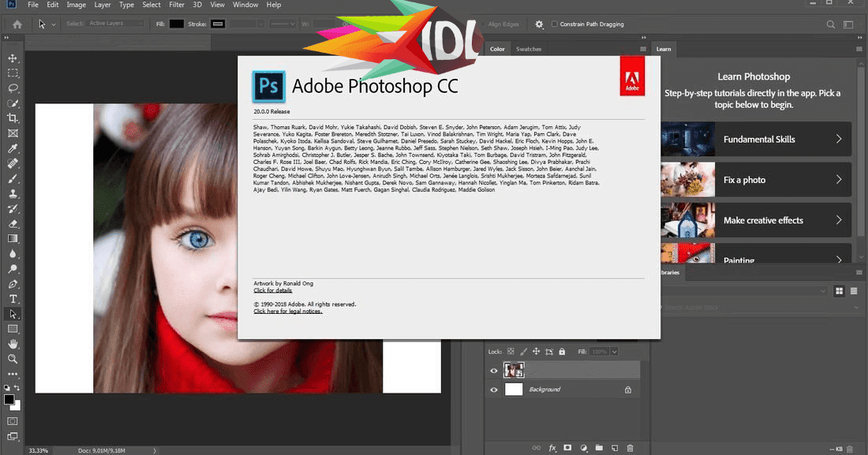The height and width of the screenshot is (455, 868).
Task: Select the Clone Stamp tool
Action: (x=13, y=194)
